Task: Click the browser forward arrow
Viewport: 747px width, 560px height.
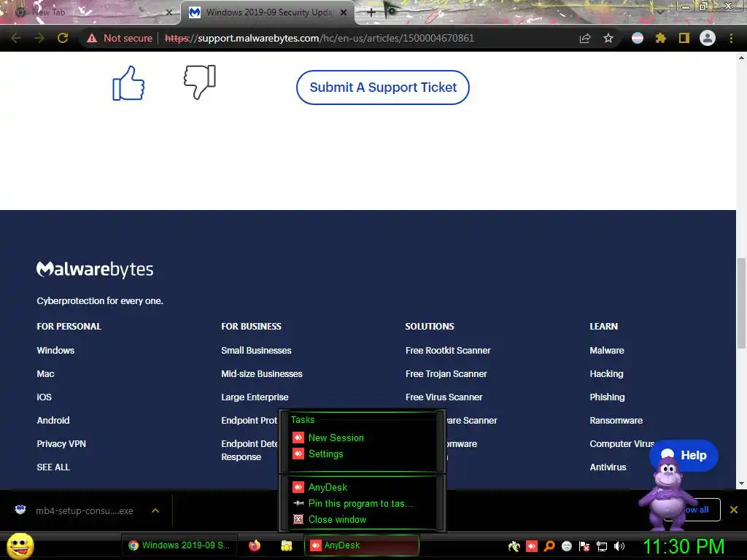Action: point(39,38)
